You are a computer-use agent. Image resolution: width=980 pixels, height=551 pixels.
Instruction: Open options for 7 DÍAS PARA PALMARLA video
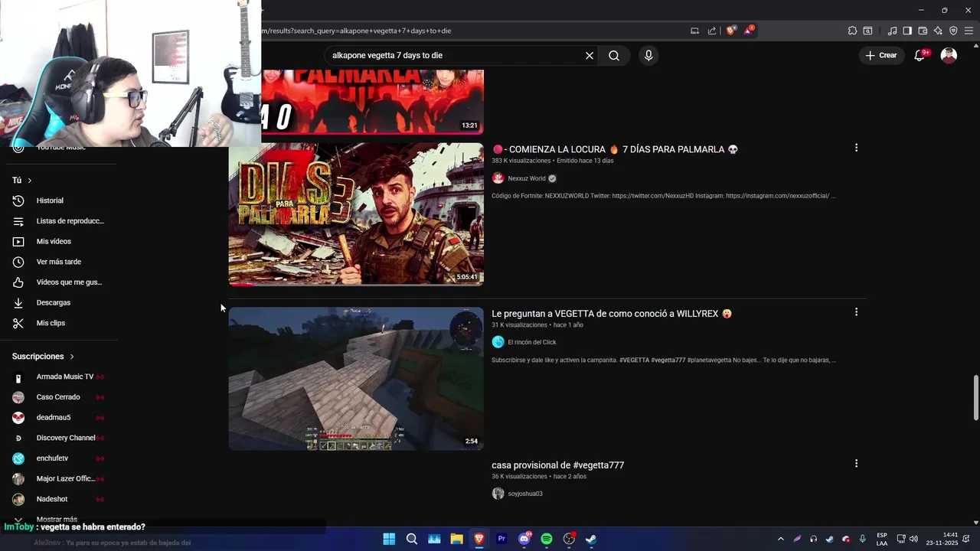856,148
